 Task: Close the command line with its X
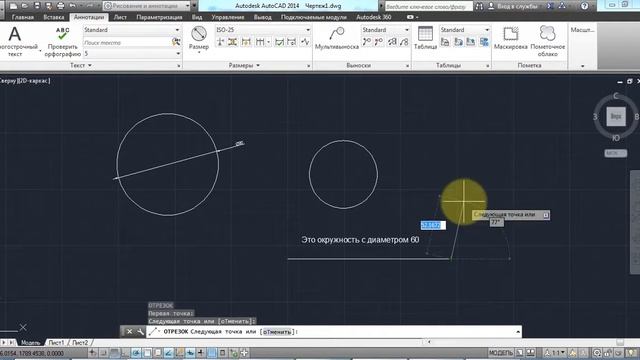pyautogui.click(x=129, y=331)
